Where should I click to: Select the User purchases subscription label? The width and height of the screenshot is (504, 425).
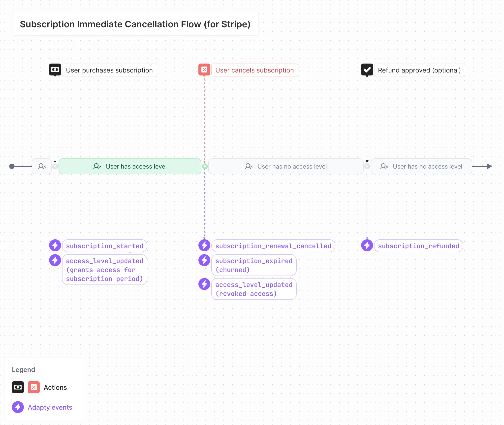click(x=109, y=70)
